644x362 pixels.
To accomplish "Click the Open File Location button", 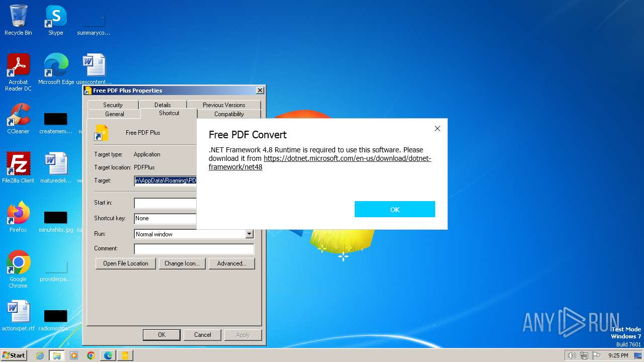I will click(x=126, y=263).
